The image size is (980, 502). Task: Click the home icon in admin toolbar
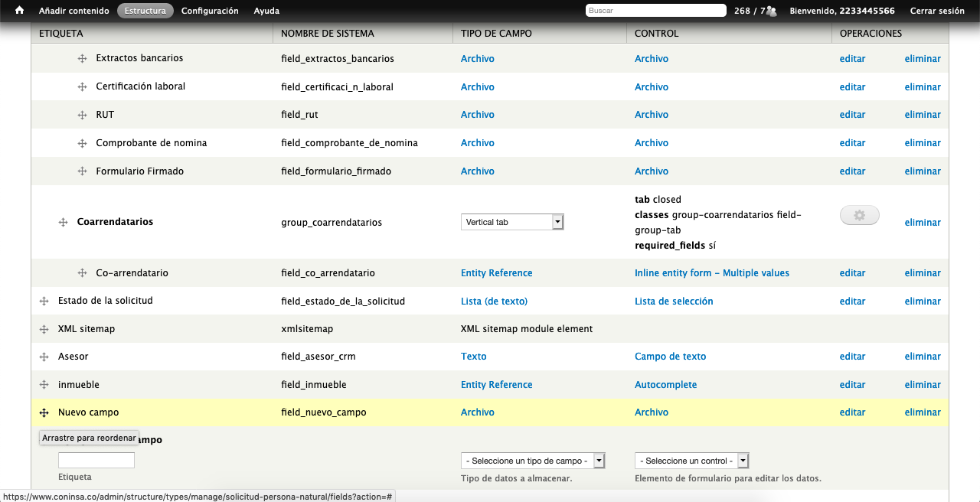(20, 11)
